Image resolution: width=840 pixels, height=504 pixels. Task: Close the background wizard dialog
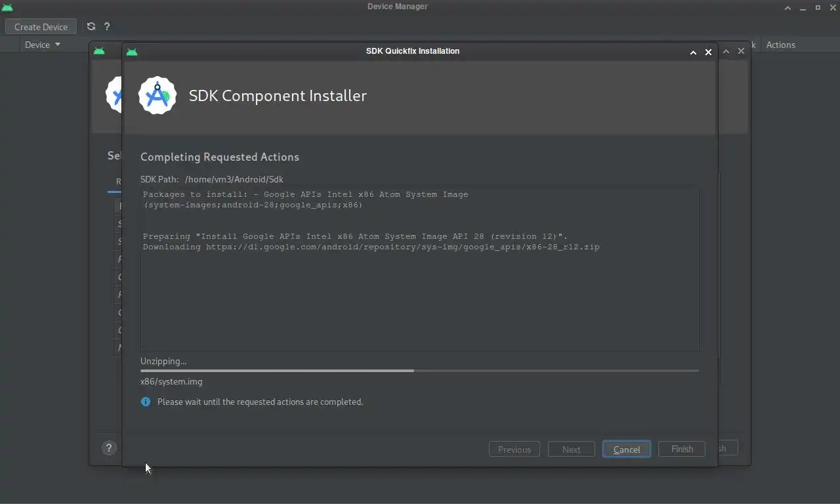(x=742, y=51)
